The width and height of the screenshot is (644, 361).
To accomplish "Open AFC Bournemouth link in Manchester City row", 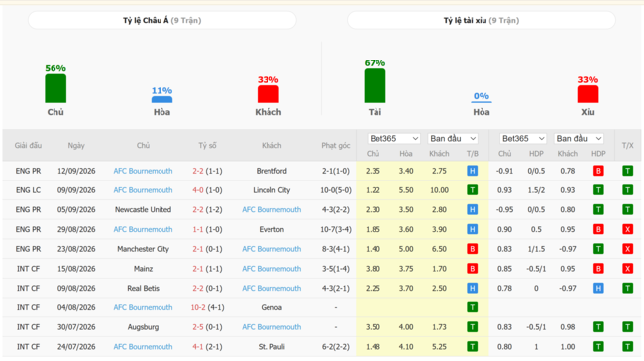I will 271,249.
